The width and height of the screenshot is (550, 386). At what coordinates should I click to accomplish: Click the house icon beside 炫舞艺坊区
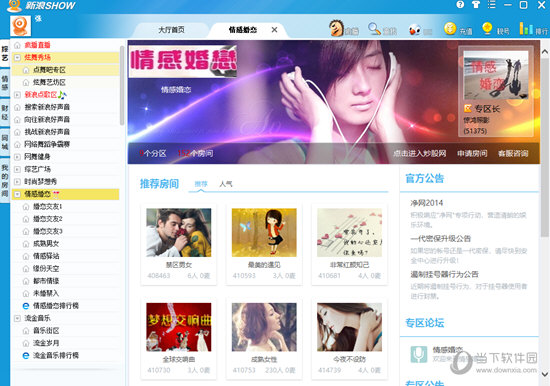(x=26, y=82)
